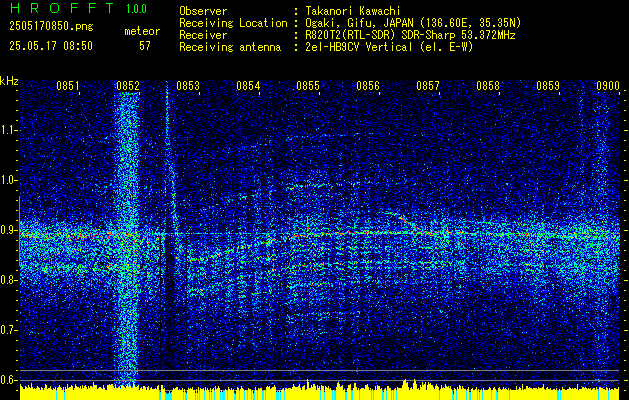Click the 0.6 frequency axis label
The image size is (629, 400).
[x=9, y=380]
